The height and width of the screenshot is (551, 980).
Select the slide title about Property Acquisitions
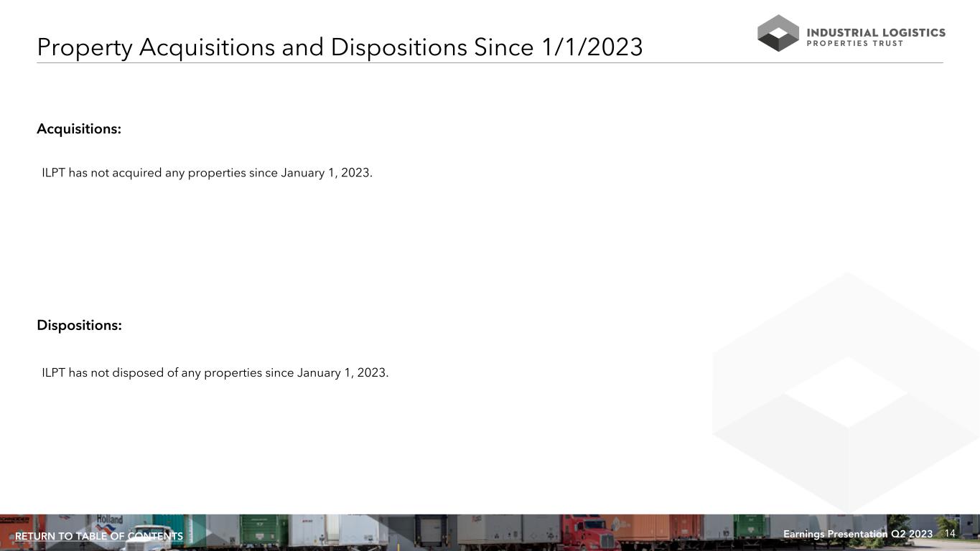(340, 47)
